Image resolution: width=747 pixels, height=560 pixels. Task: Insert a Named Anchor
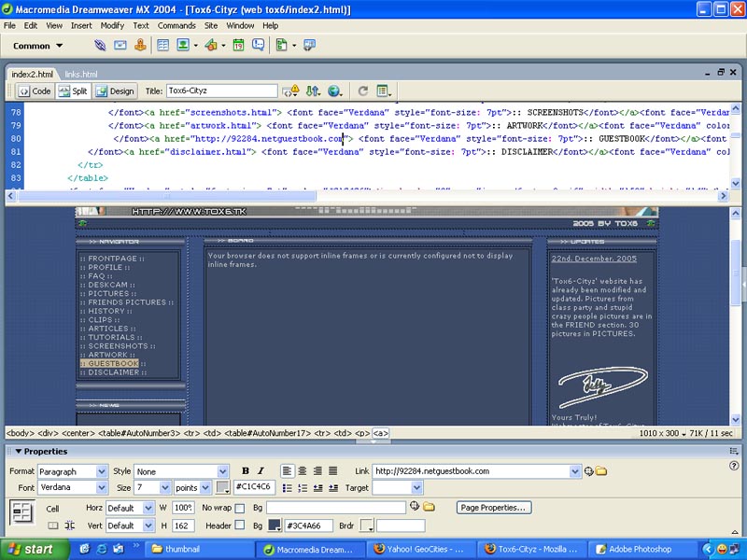[x=140, y=45]
